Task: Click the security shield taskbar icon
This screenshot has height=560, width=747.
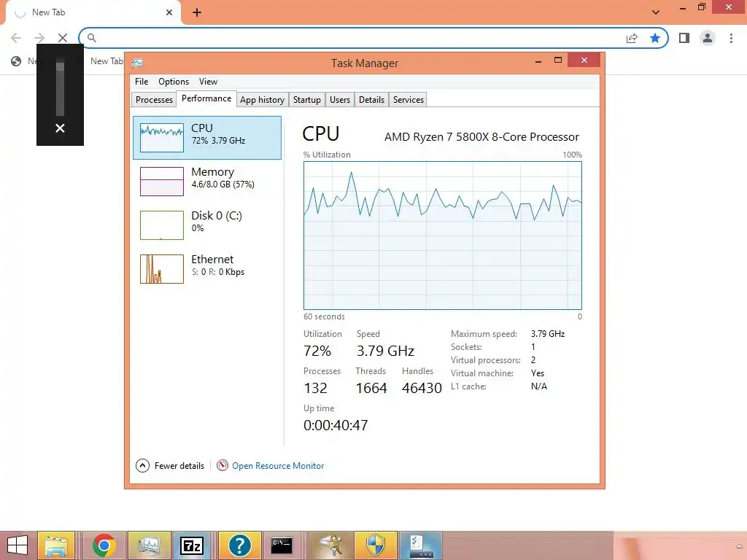Action: click(376, 545)
